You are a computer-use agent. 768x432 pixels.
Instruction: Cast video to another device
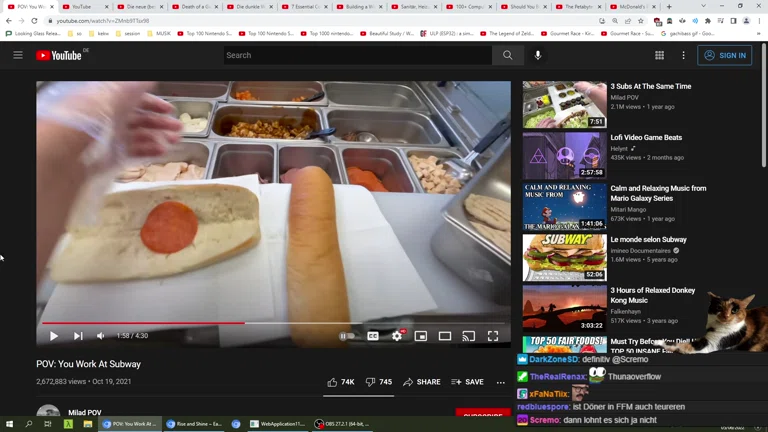click(469, 336)
